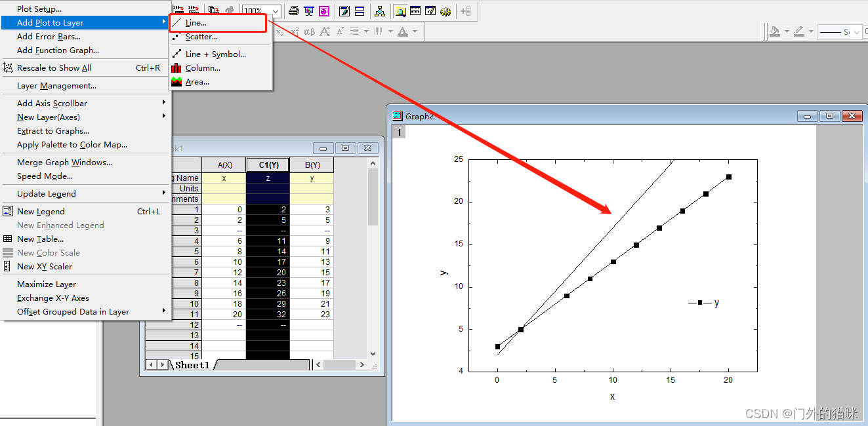Viewport: 868px width, 426px height.
Task: Click the two stacked rectangles toolbar icon
Action: click(x=360, y=11)
